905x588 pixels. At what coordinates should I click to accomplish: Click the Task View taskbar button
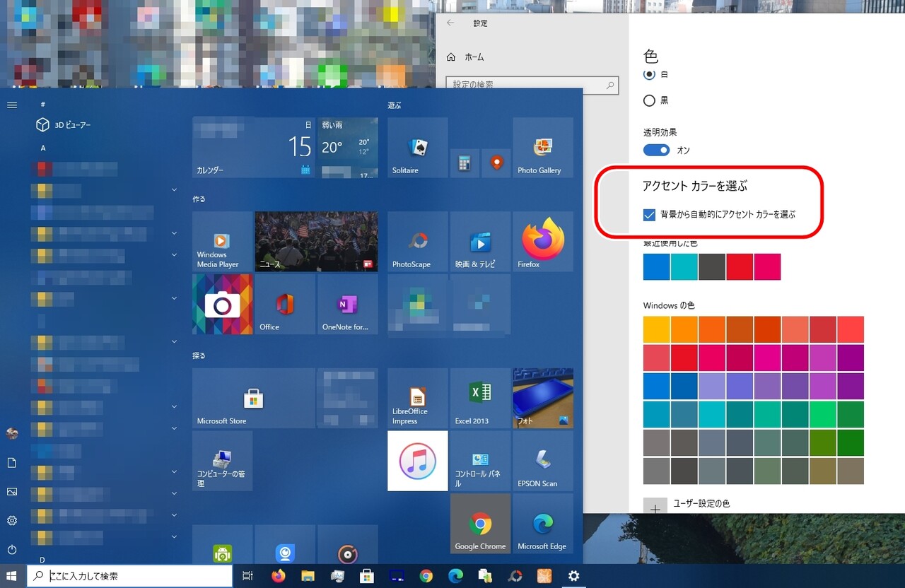(247, 576)
